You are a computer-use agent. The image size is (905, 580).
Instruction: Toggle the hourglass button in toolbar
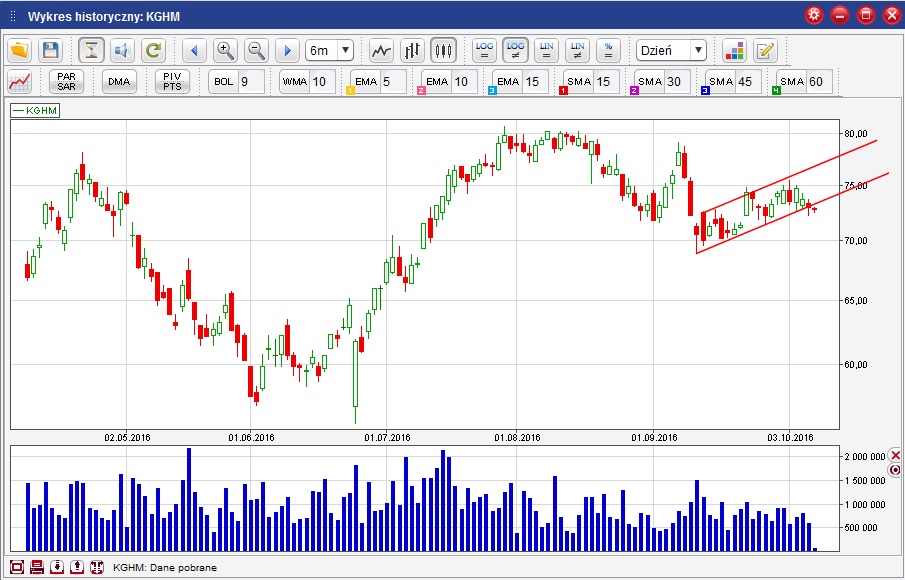coord(91,50)
